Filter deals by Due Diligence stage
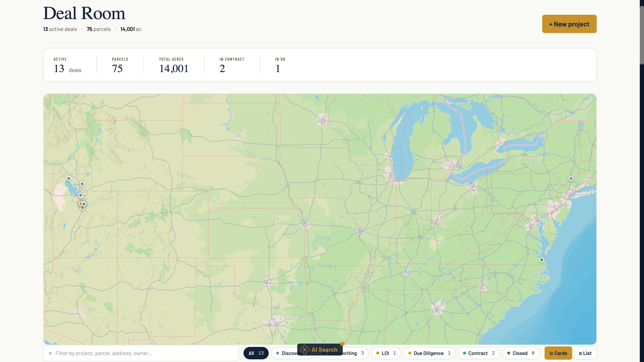This screenshot has width=644, height=362. point(429,353)
